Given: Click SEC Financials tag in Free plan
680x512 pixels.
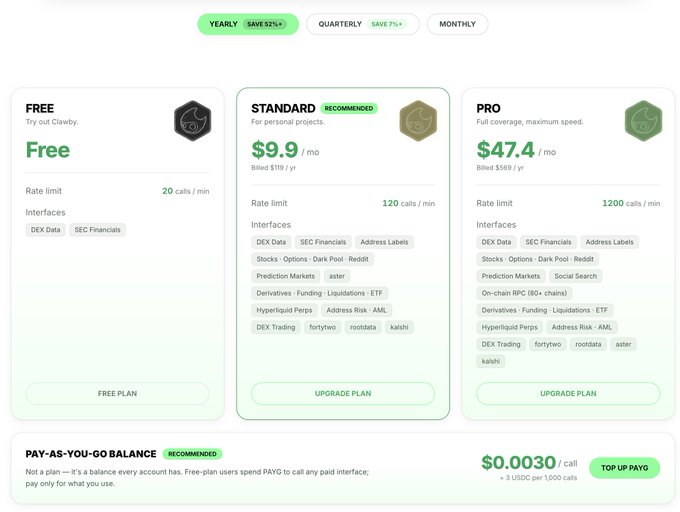Looking at the screenshot, I should 98,230.
